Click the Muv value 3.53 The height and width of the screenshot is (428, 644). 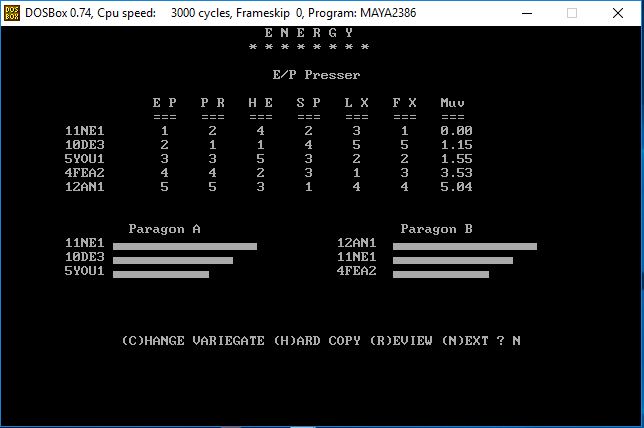tap(456, 173)
